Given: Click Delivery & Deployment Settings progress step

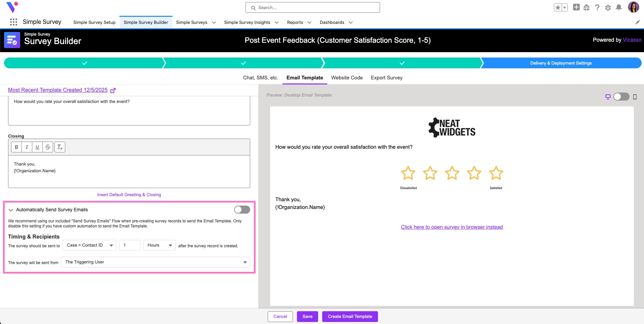Looking at the screenshot, I should pyautogui.click(x=561, y=63).
